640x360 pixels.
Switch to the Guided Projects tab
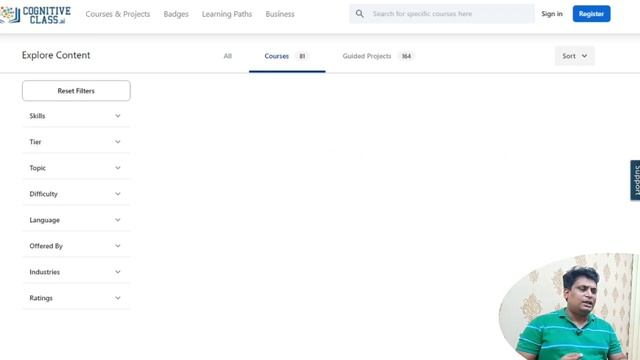[378, 56]
